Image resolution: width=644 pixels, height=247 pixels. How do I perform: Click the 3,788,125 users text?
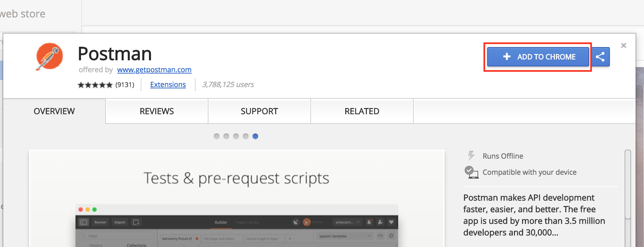(x=228, y=84)
